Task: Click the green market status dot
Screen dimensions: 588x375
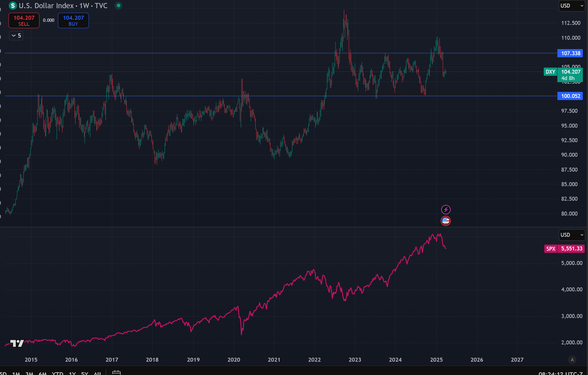Action: click(x=119, y=5)
